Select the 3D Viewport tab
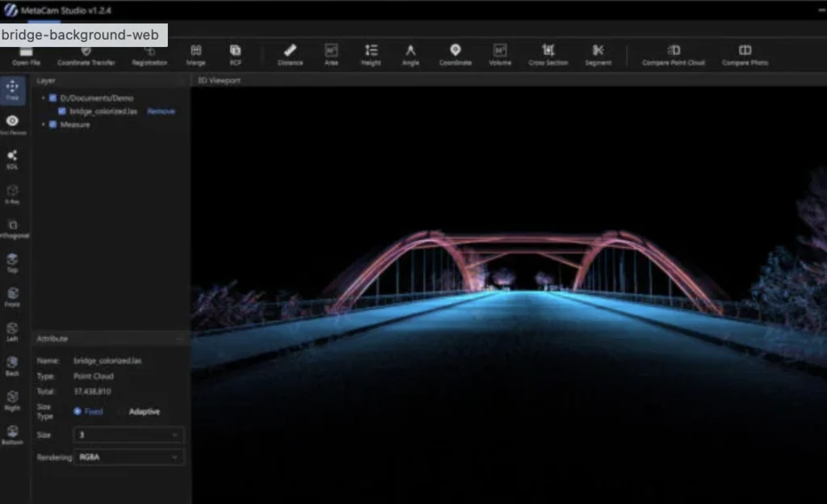This screenshot has width=827, height=504. click(x=219, y=80)
